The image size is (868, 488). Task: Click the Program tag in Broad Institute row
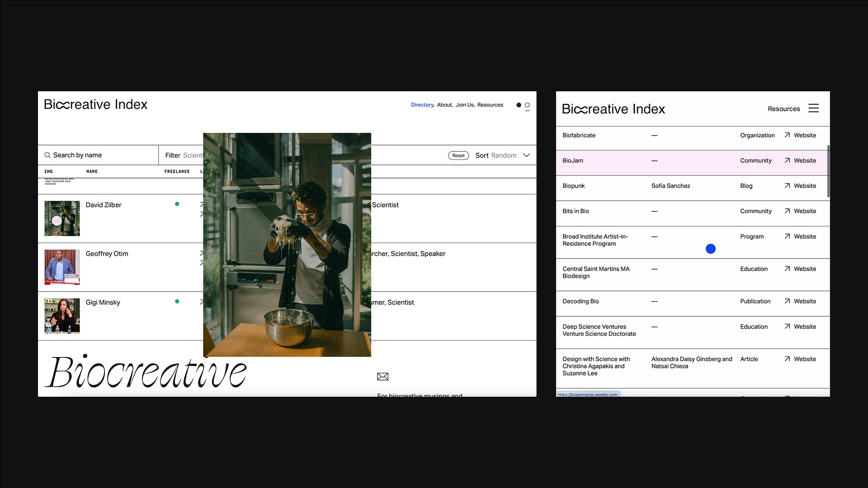pos(752,236)
